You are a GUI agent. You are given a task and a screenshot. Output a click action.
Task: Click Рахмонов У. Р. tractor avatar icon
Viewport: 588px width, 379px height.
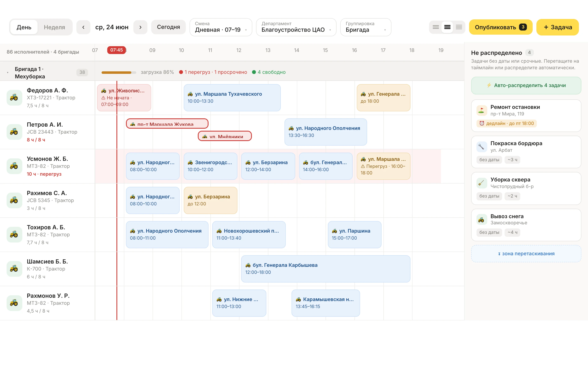coord(14,303)
